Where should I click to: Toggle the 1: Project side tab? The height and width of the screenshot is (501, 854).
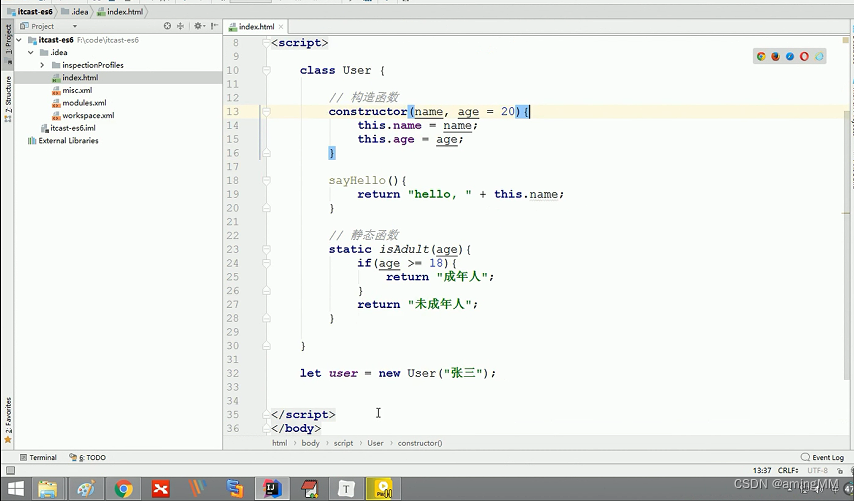(8, 44)
